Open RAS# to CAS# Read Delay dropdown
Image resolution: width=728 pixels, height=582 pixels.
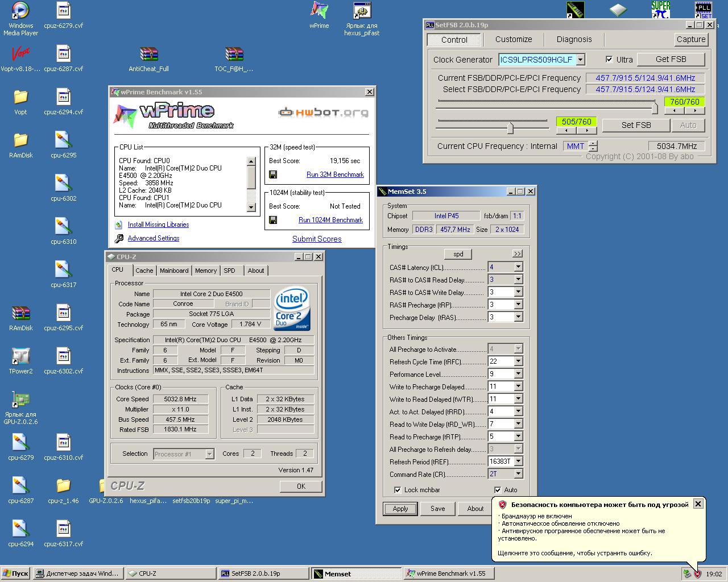point(518,280)
